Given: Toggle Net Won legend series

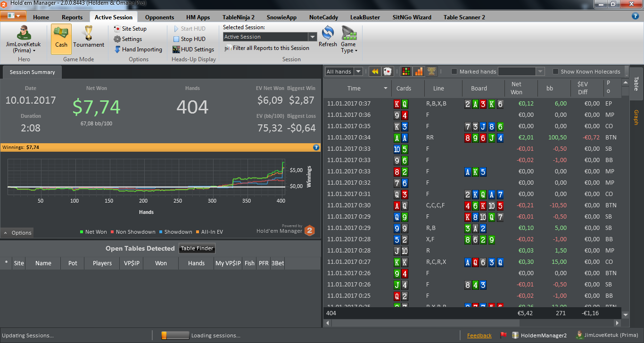Looking at the screenshot, I should [93, 232].
